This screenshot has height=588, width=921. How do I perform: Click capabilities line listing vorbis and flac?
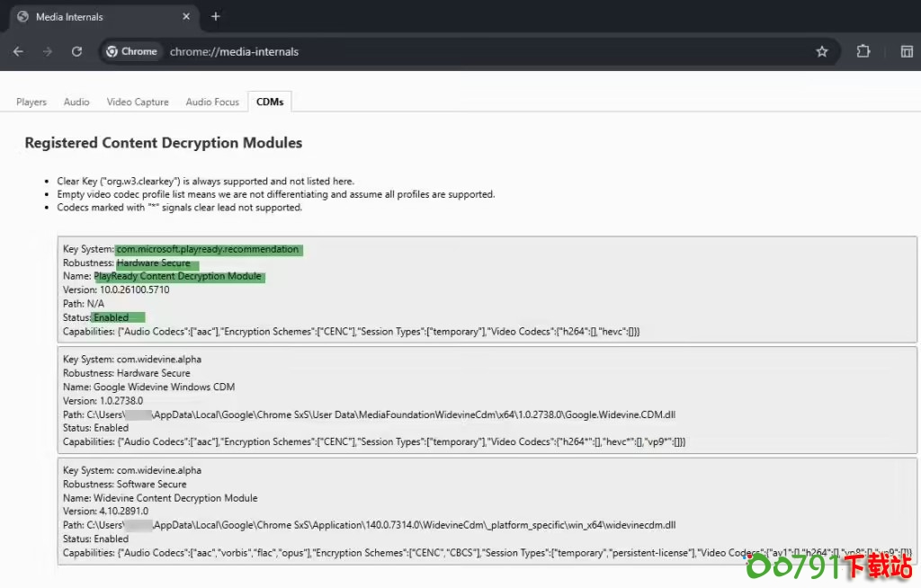click(487, 553)
